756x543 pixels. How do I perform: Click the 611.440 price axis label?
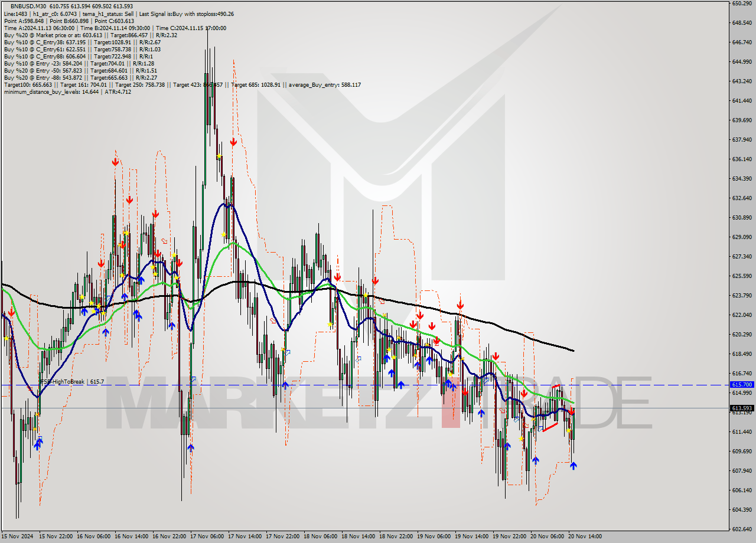click(742, 432)
